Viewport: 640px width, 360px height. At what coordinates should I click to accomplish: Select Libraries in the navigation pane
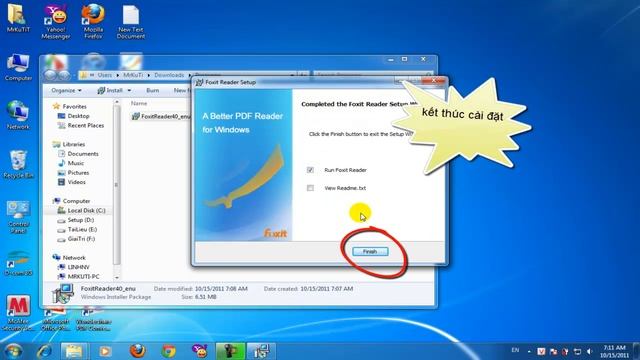click(x=73, y=144)
